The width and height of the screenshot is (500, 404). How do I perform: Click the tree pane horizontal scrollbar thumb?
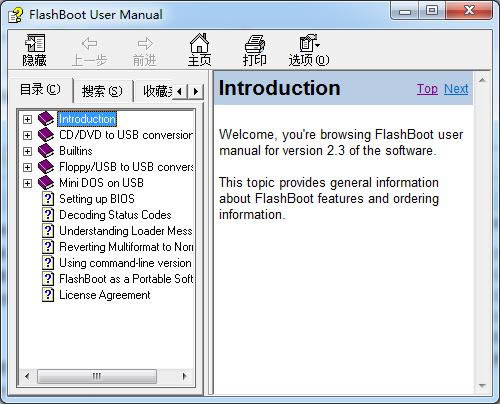pos(97,377)
